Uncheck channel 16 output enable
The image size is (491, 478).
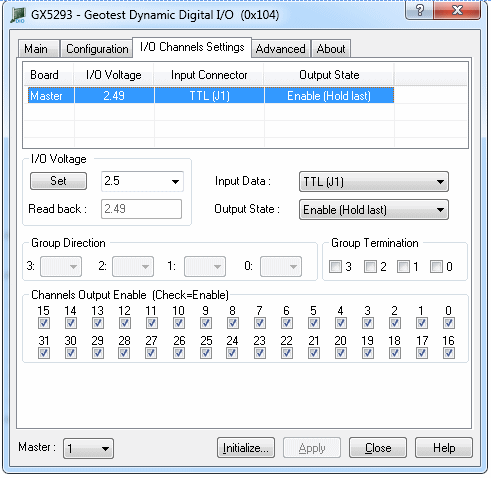point(449,353)
